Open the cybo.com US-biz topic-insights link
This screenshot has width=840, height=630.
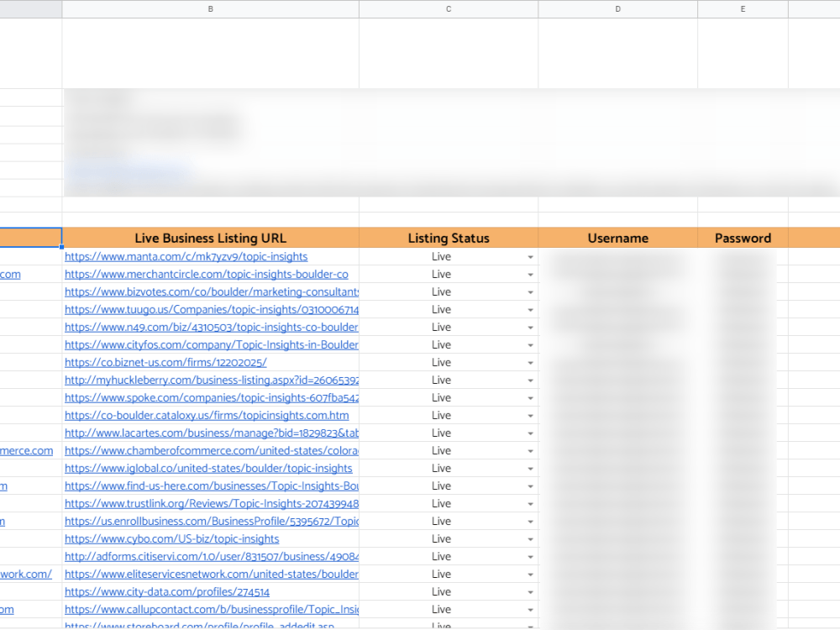click(172, 539)
